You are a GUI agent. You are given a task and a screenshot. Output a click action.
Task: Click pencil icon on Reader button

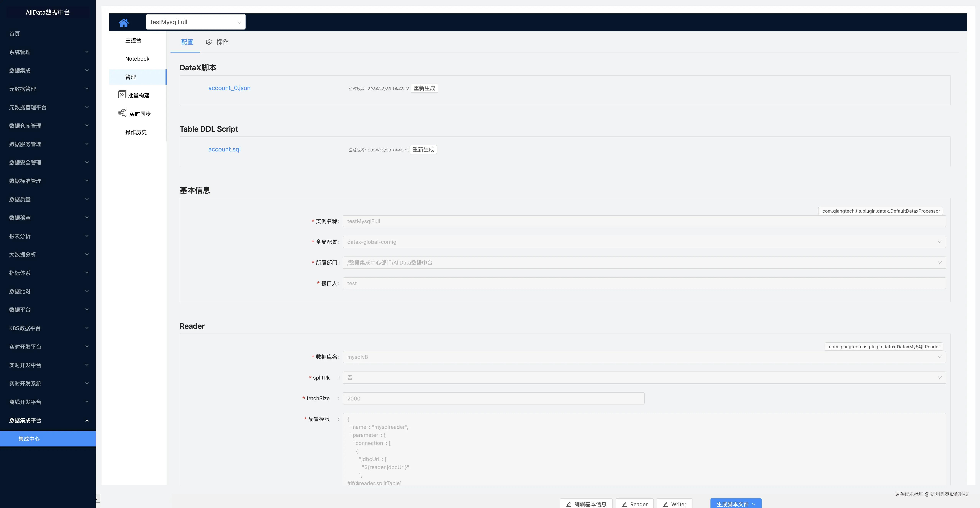[x=624, y=504]
